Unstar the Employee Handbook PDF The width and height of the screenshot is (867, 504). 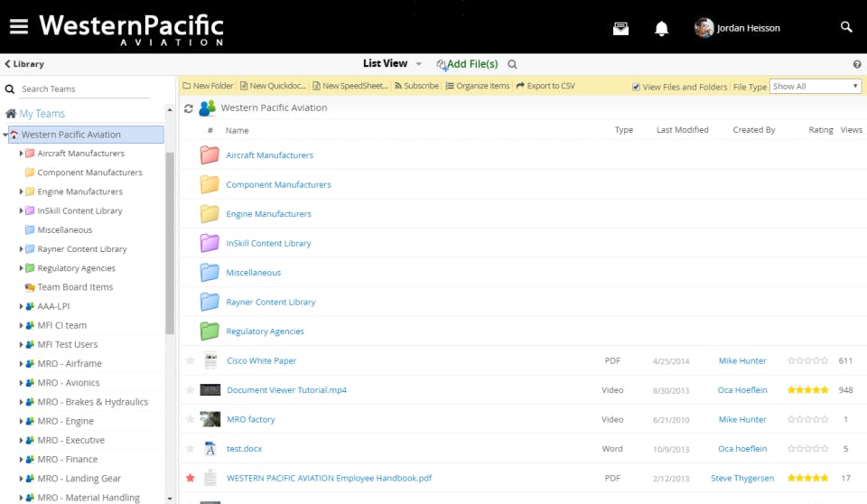point(190,478)
